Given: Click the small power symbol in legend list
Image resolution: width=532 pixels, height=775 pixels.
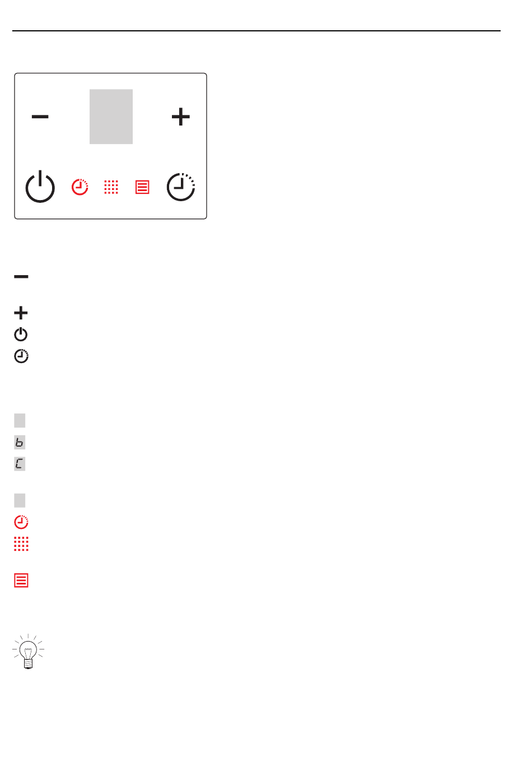Looking at the screenshot, I should 21,335.
